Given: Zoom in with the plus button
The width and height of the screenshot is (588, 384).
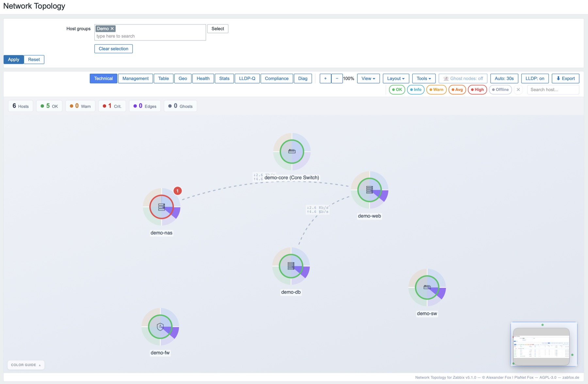Looking at the screenshot, I should 325,79.
